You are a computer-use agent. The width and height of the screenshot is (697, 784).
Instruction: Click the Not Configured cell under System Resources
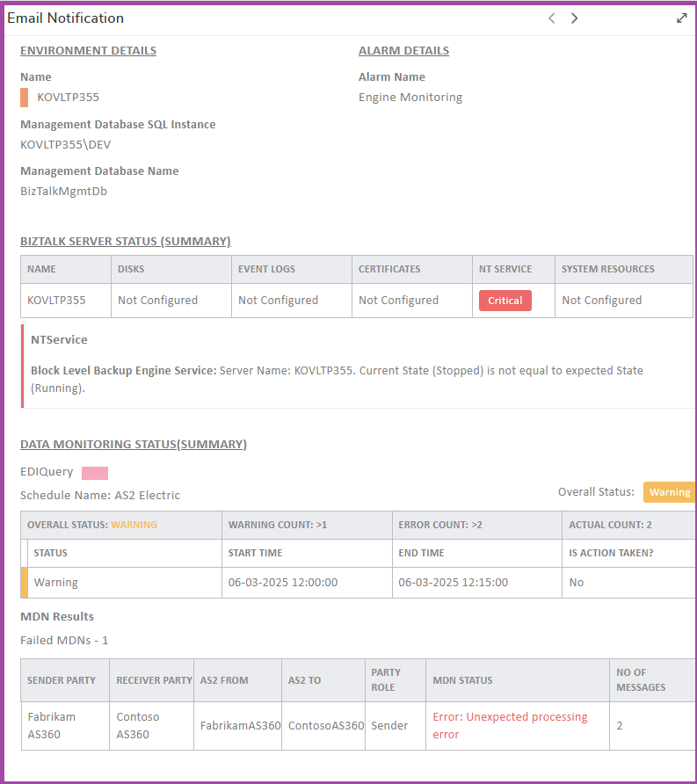[624, 301]
